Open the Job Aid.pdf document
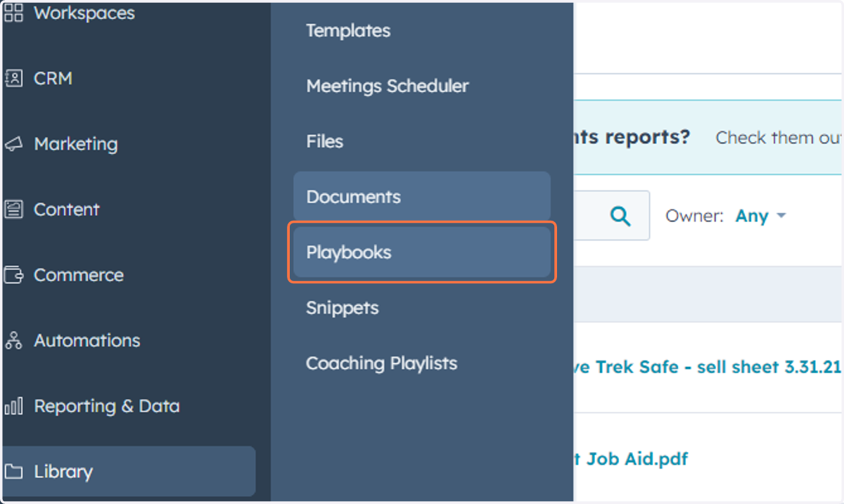Screen dimensions: 844x504 point(631,459)
